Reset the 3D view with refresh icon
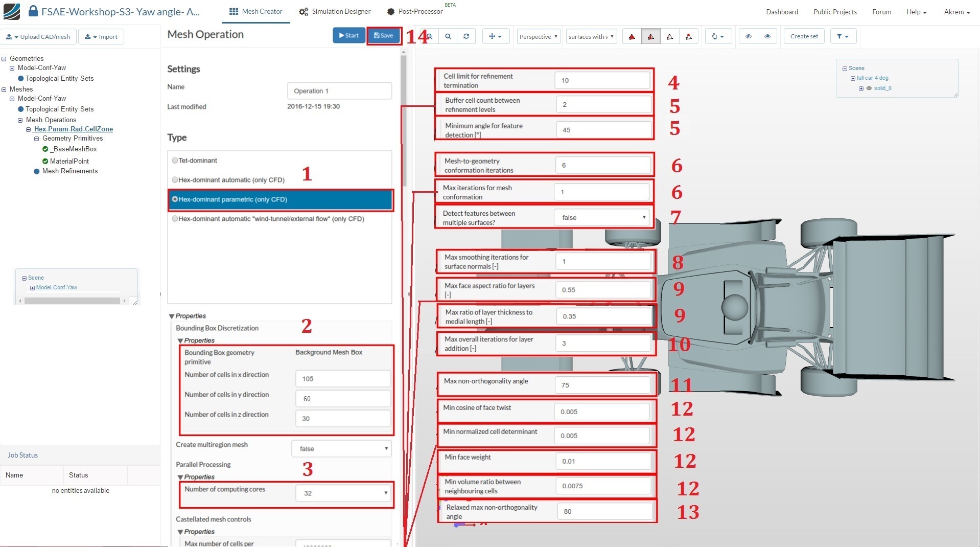 (466, 36)
